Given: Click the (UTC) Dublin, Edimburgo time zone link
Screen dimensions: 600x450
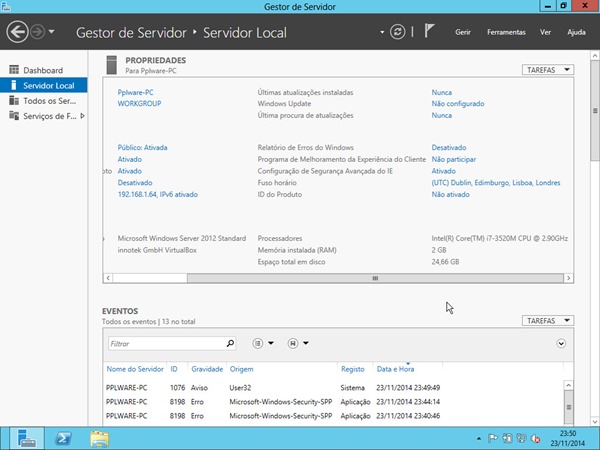Looking at the screenshot, I should coord(496,183).
